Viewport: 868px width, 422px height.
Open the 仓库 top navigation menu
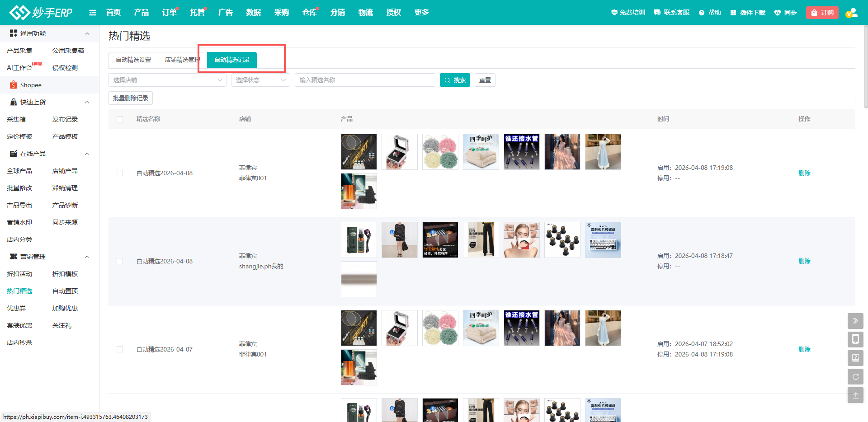coord(310,12)
